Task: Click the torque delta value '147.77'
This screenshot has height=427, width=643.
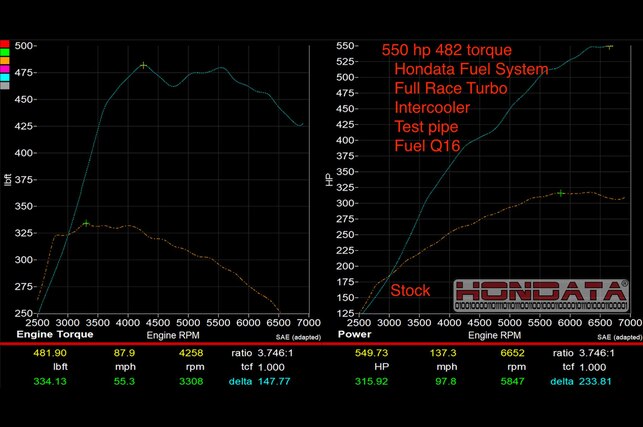Action: [x=274, y=381]
